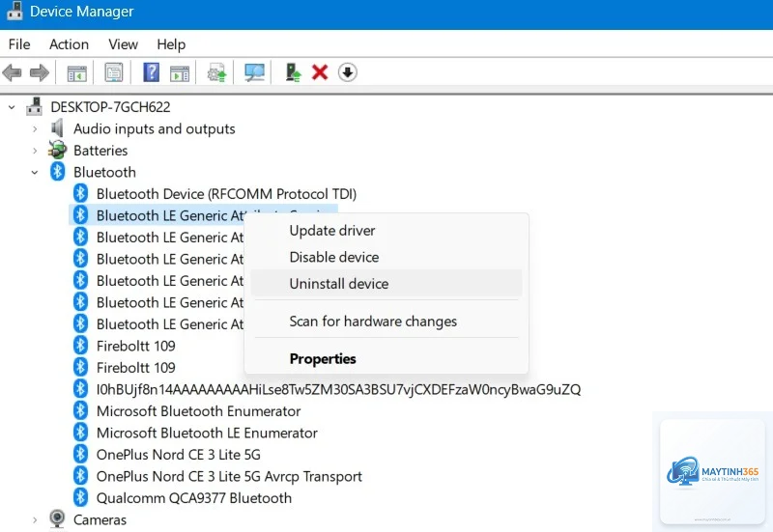Image resolution: width=773 pixels, height=532 pixels.
Task: Click Bluetooth icon beside Microsoft Bluetooth Enumerator
Action: pos(80,410)
